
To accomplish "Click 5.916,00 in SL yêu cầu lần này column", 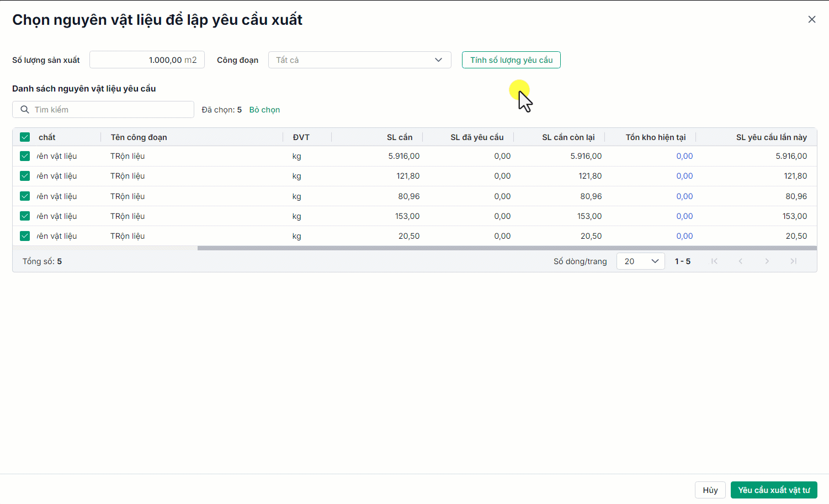I will point(791,156).
